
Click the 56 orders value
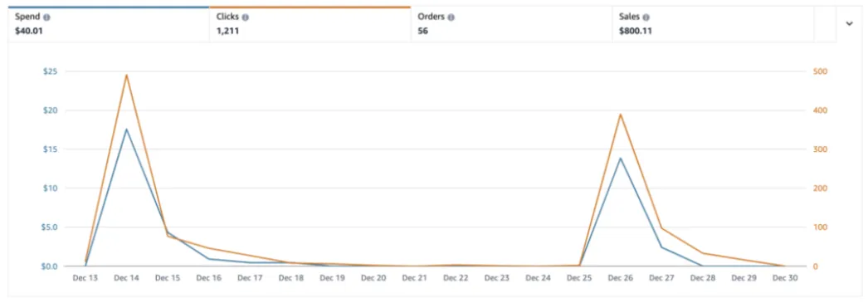pos(423,31)
